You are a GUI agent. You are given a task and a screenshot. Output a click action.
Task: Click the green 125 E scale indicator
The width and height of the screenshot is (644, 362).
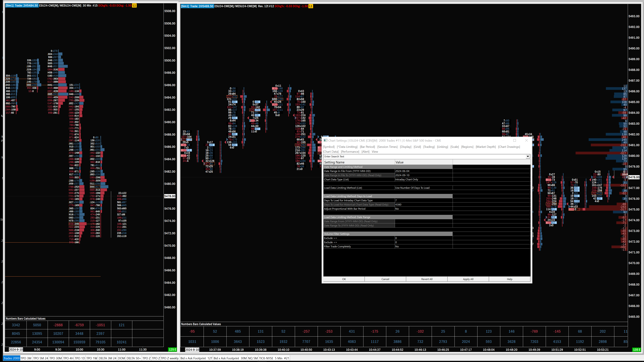[x=173, y=349]
